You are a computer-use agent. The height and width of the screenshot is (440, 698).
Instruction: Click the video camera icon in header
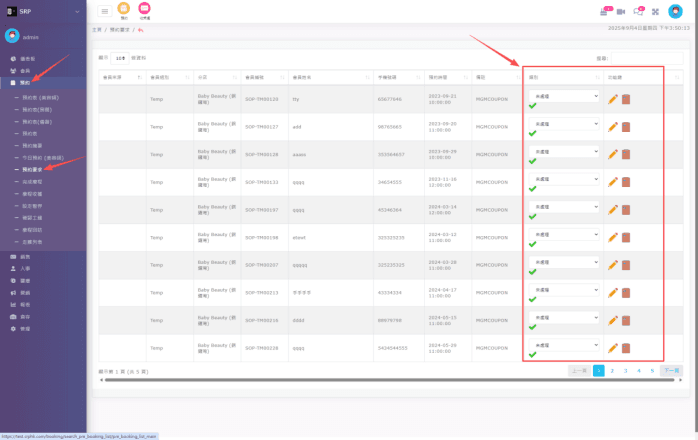pos(621,11)
